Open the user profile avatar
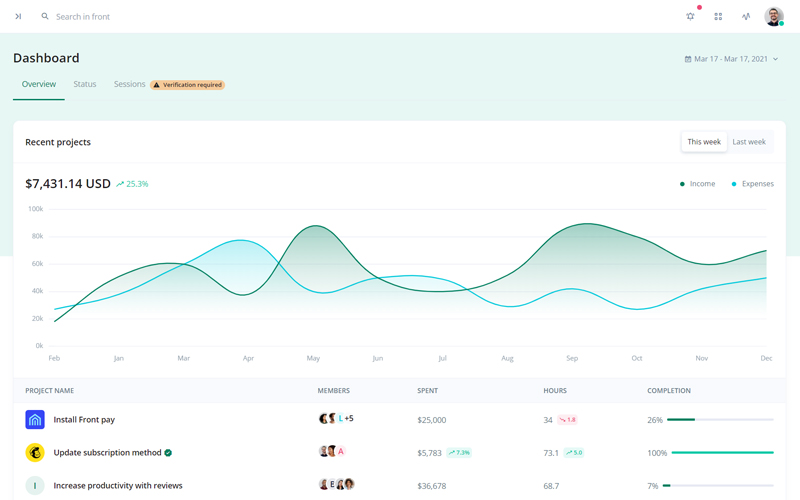The height and width of the screenshot is (500, 800). pyautogui.click(x=774, y=17)
